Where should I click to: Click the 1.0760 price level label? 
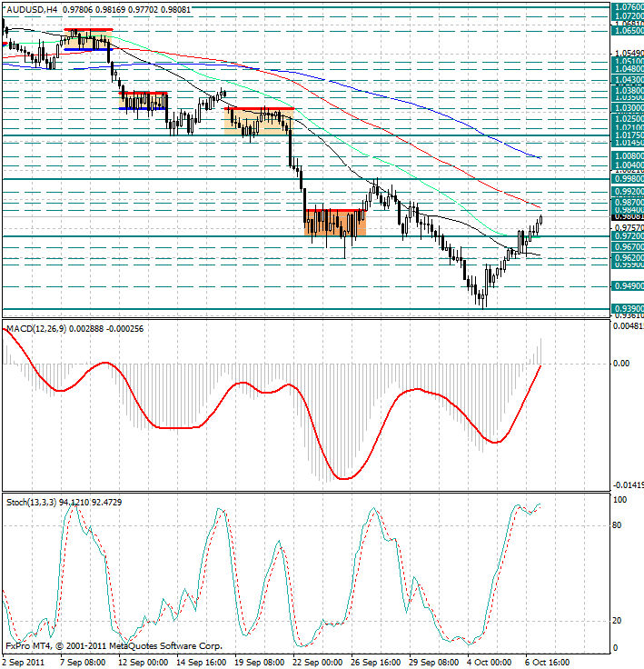tap(626, 6)
